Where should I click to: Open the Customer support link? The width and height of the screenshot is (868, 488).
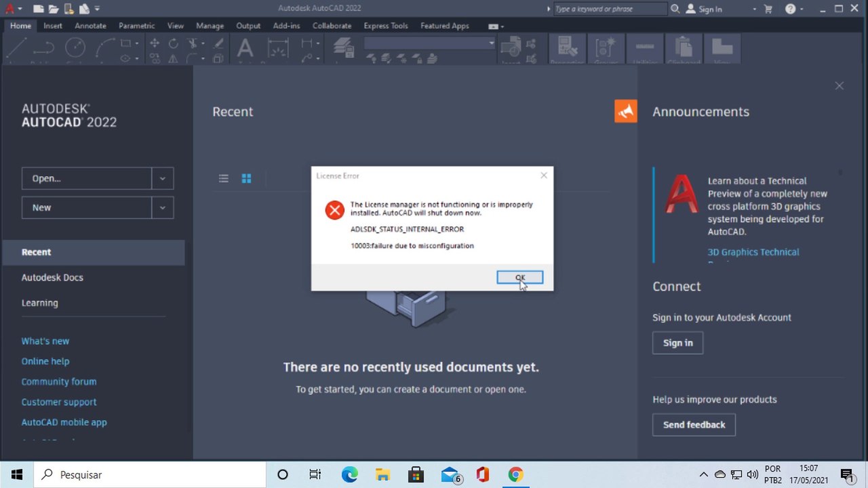click(x=59, y=402)
